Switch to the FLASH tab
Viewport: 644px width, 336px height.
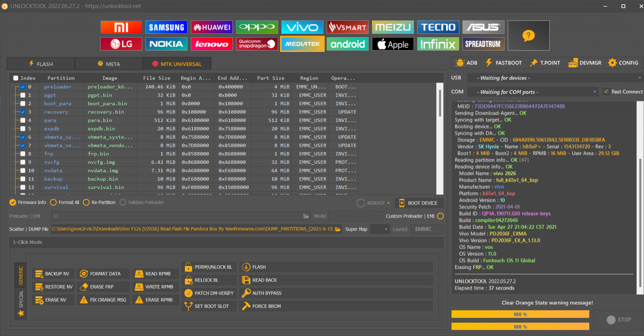41,64
